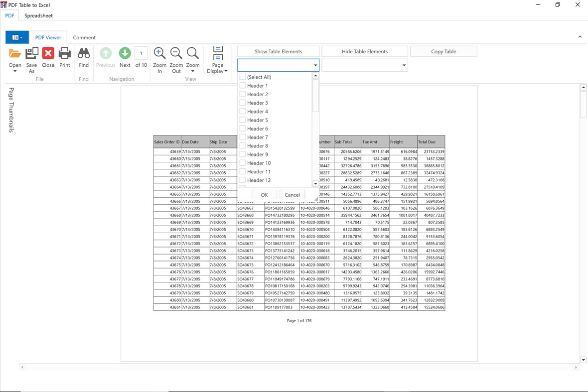Expand the Open button dropdown arrow
Image resolution: width=588 pixels, height=392 pixels.
pyautogui.click(x=15, y=71)
